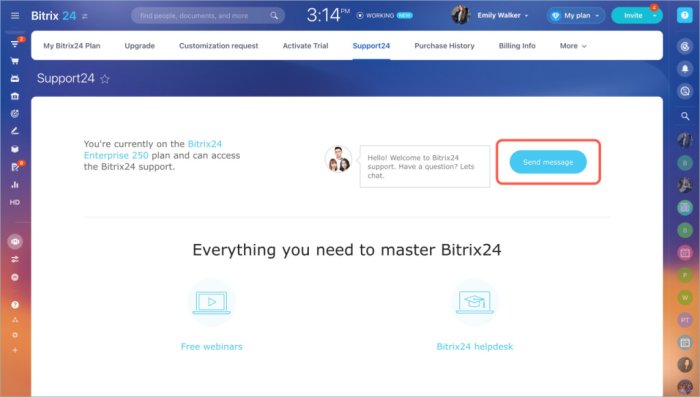Open the chat search bubble icon in the right panel
The image size is (700, 397).
[x=685, y=92]
